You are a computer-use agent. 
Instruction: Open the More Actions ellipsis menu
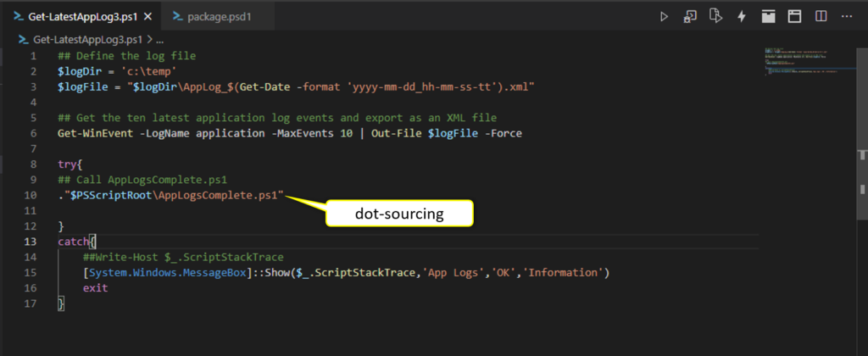click(x=847, y=16)
